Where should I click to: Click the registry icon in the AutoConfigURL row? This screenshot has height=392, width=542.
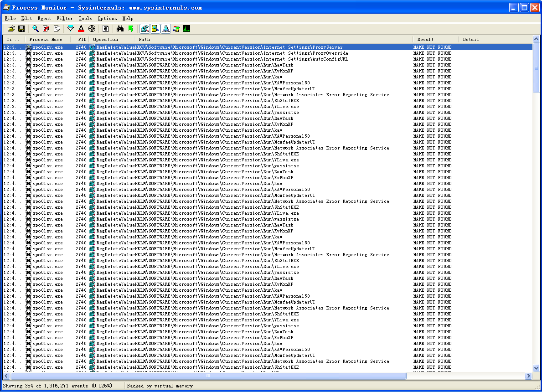(92, 59)
